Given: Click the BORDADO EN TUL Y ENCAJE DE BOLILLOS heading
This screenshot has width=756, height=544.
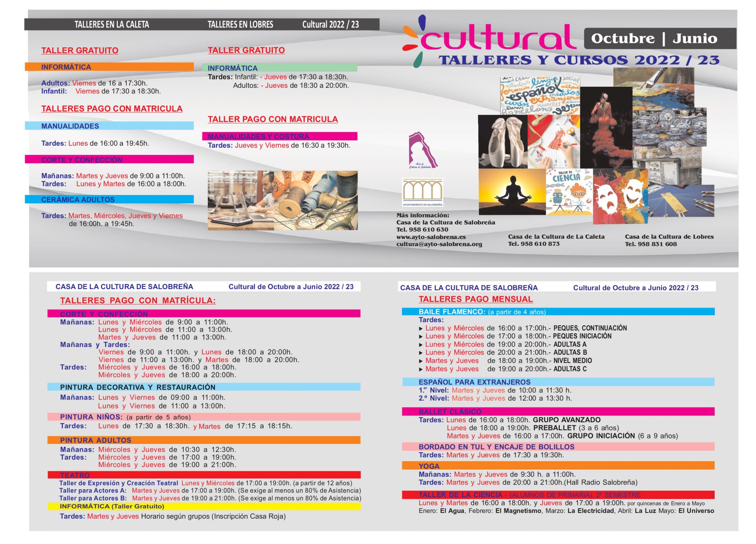Looking at the screenshot, I should 496,447.
